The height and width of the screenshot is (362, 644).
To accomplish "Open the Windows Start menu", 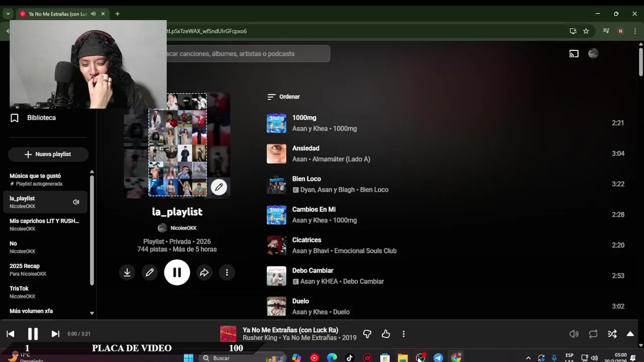I will 189,358.
